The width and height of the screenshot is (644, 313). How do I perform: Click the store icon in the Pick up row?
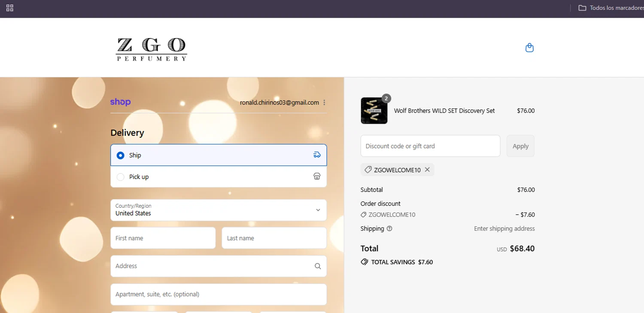point(317,176)
